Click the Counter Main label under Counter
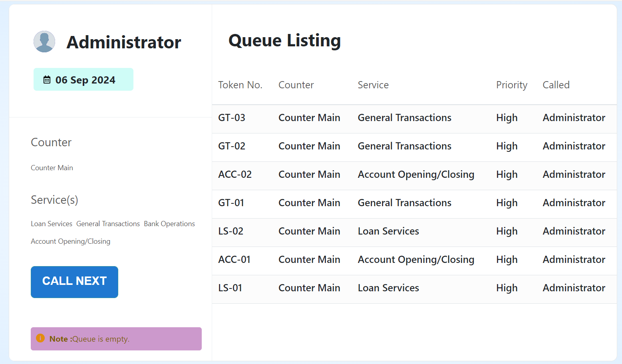 [52, 168]
